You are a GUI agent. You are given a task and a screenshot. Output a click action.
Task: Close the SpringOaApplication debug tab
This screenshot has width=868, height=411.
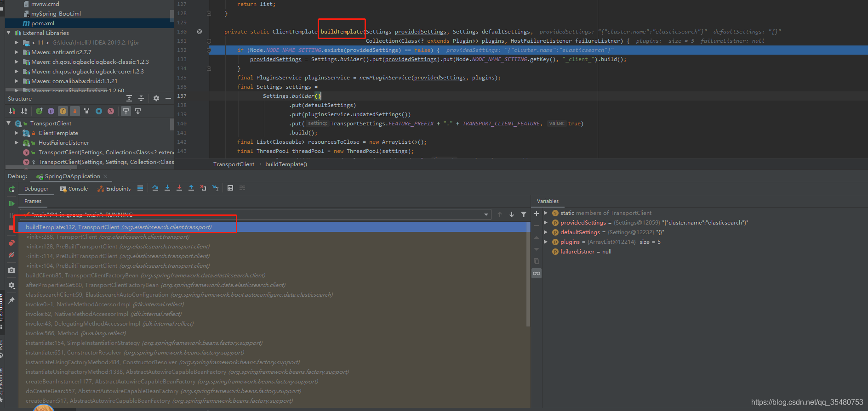point(106,176)
